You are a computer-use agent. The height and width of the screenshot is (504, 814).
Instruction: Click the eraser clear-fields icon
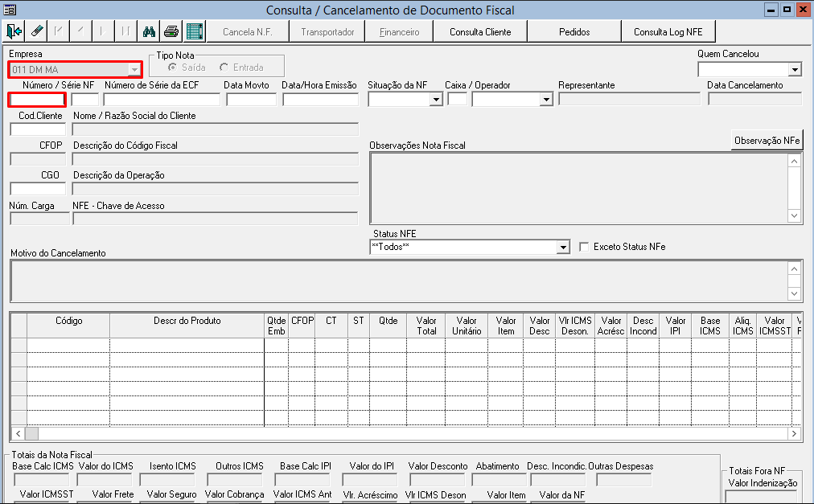pos(37,31)
